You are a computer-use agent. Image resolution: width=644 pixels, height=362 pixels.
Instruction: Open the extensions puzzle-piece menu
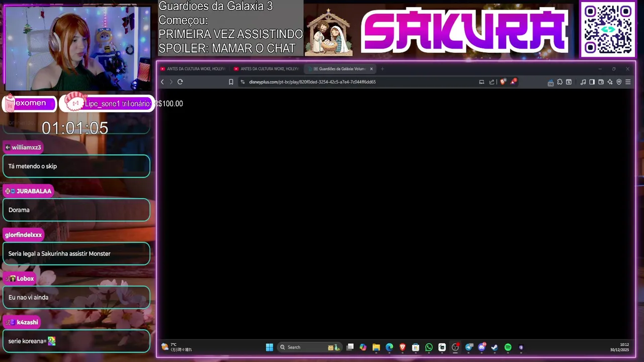coord(559,82)
